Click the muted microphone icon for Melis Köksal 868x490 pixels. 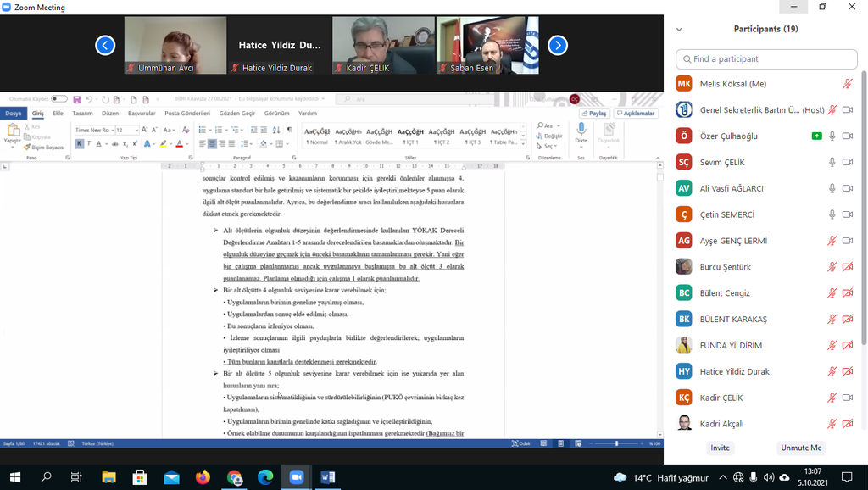(x=847, y=84)
